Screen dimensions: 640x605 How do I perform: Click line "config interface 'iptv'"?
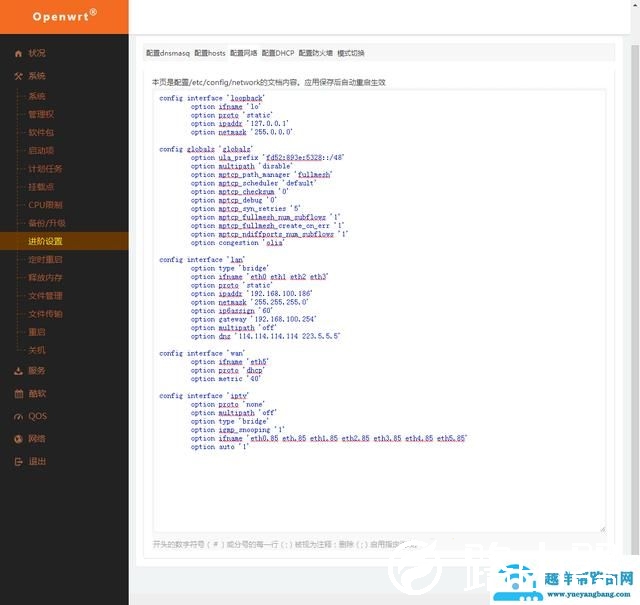coord(204,396)
